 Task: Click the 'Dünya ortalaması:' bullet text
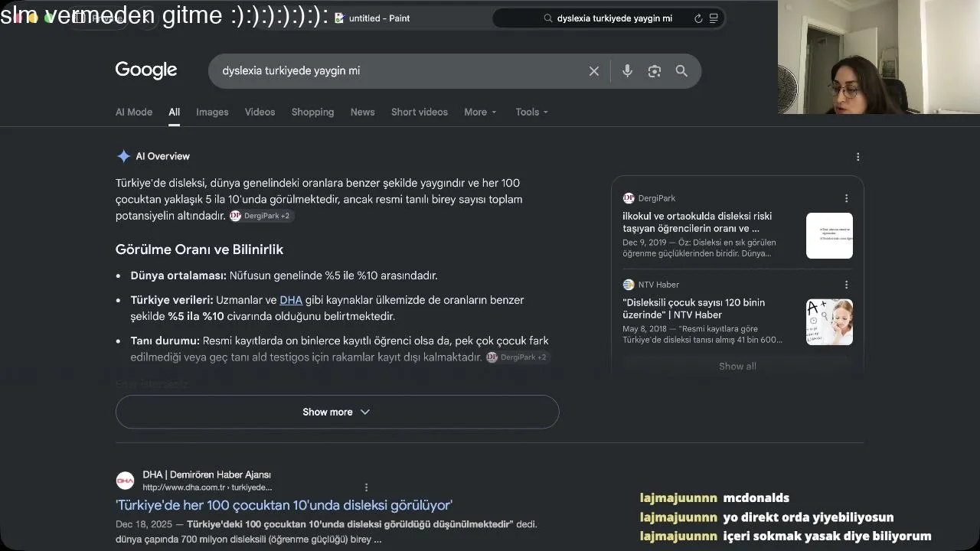178,275
